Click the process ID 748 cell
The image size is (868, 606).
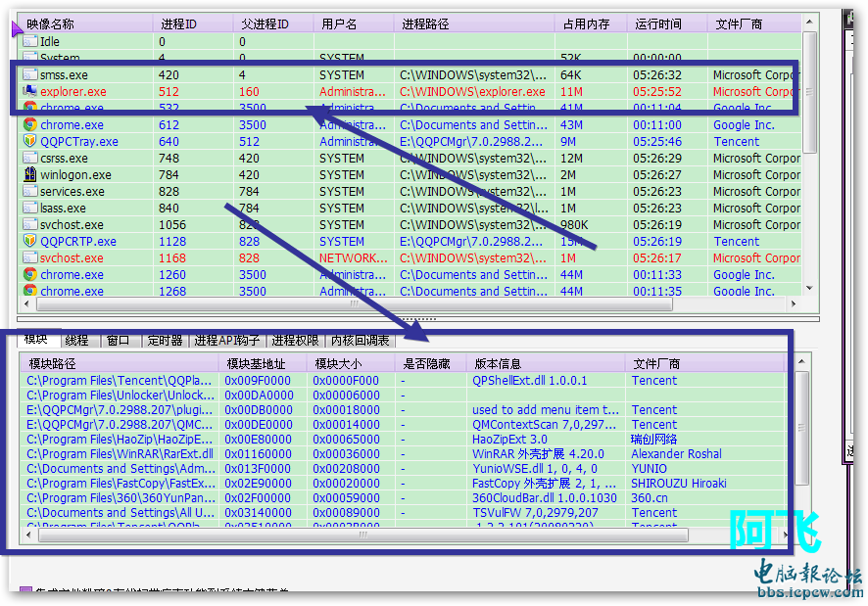(x=169, y=159)
